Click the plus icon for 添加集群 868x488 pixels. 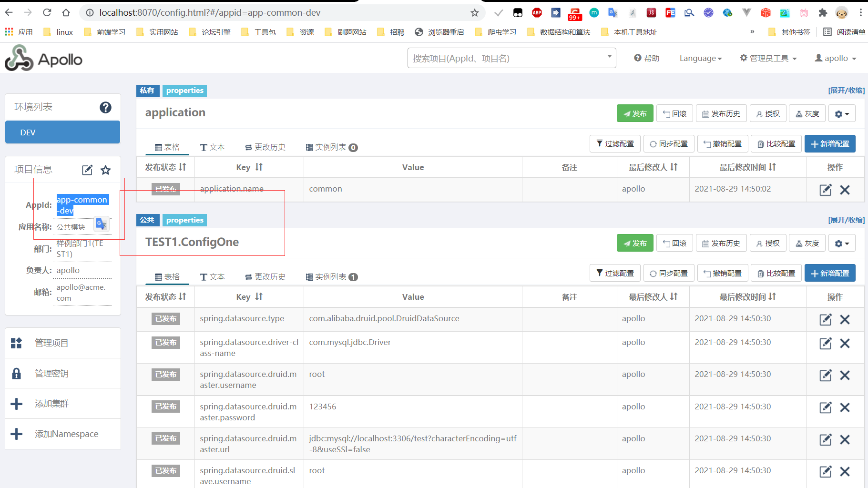17,403
